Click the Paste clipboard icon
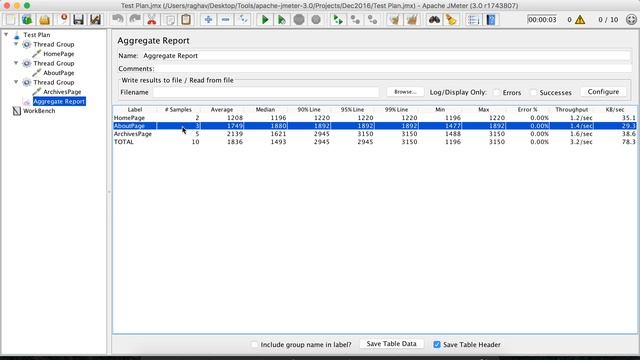The height and width of the screenshot is (360, 640). pos(186,20)
